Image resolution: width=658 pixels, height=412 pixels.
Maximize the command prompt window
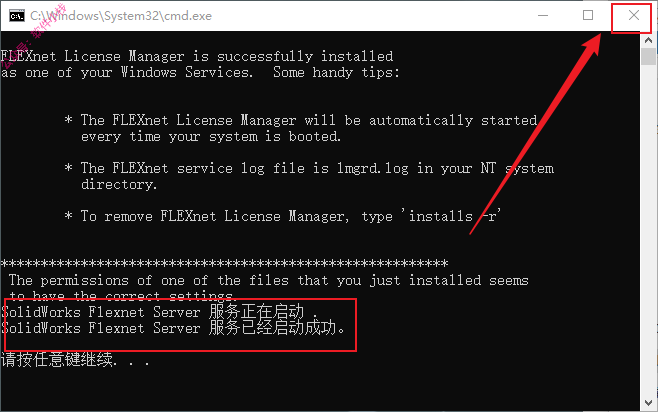click(x=588, y=16)
